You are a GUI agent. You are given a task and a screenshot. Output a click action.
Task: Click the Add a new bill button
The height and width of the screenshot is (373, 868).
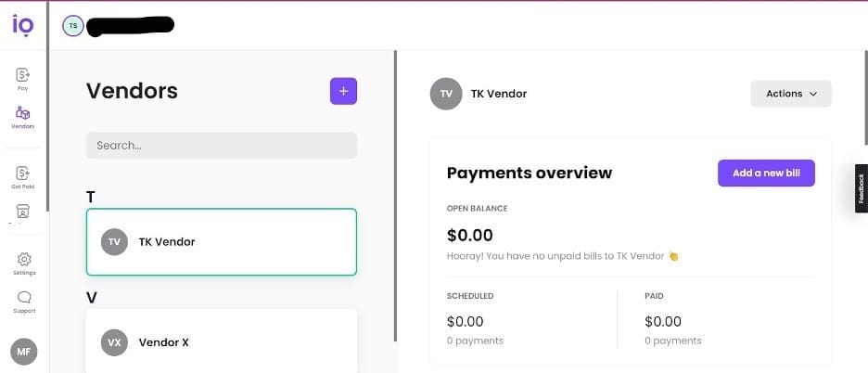coord(766,173)
